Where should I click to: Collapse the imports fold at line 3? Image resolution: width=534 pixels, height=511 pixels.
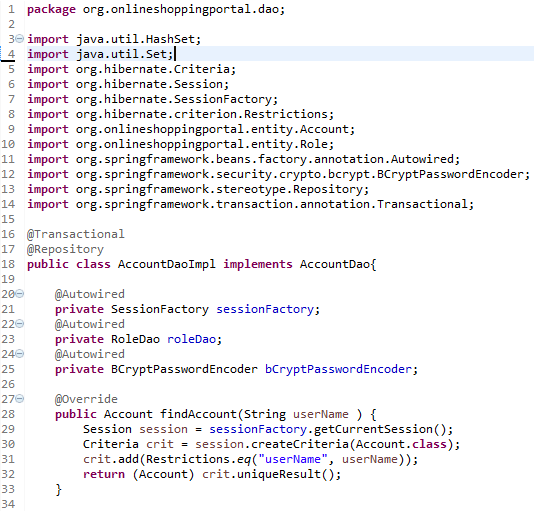(20, 39)
